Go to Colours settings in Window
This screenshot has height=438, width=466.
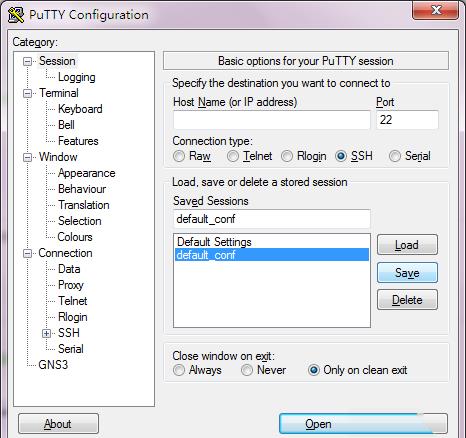(75, 237)
